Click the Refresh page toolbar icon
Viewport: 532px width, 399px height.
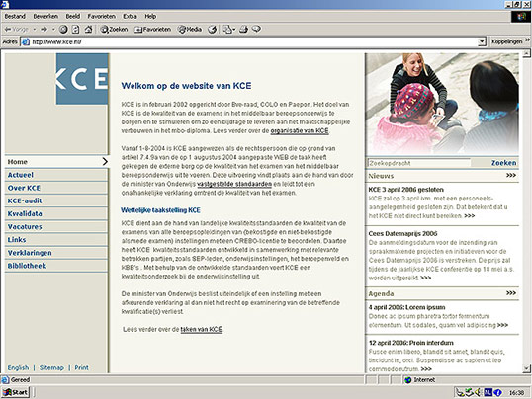pyautogui.click(x=76, y=30)
